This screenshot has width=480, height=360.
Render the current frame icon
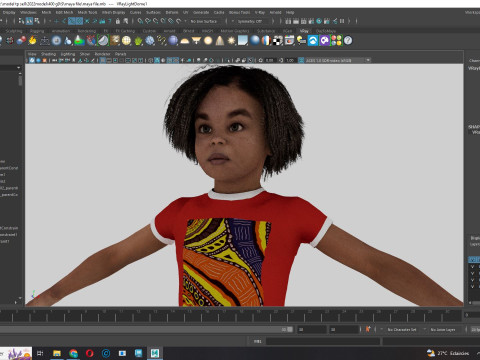point(296,21)
